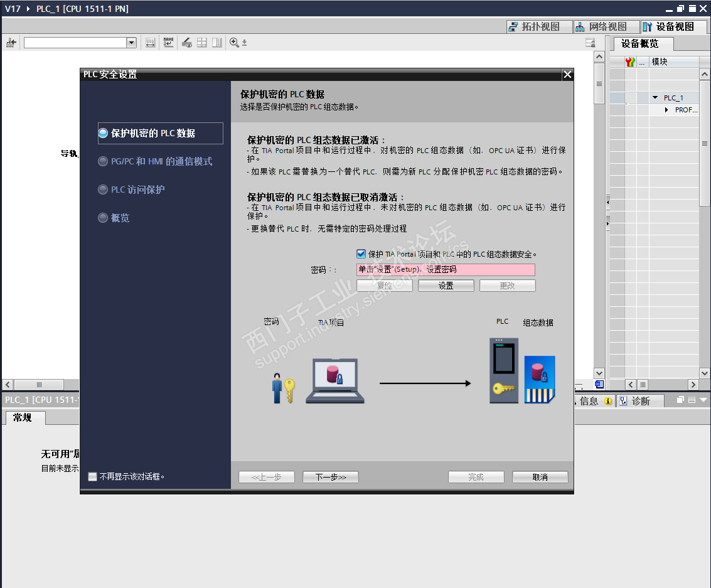Click the 模块 column header
Screen dimensions: 711x588
coord(673,61)
